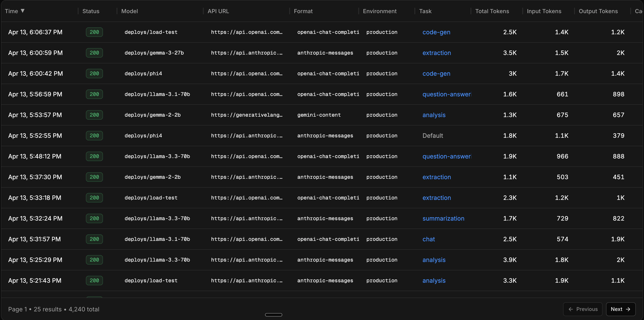Click deploys/load-test in 5:33:18 PM row

click(x=151, y=198)
